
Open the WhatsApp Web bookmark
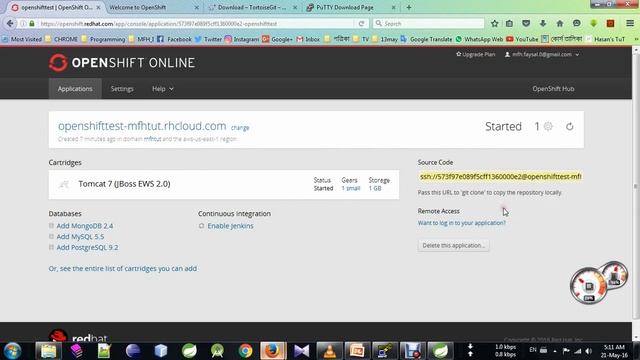[479, 39]
